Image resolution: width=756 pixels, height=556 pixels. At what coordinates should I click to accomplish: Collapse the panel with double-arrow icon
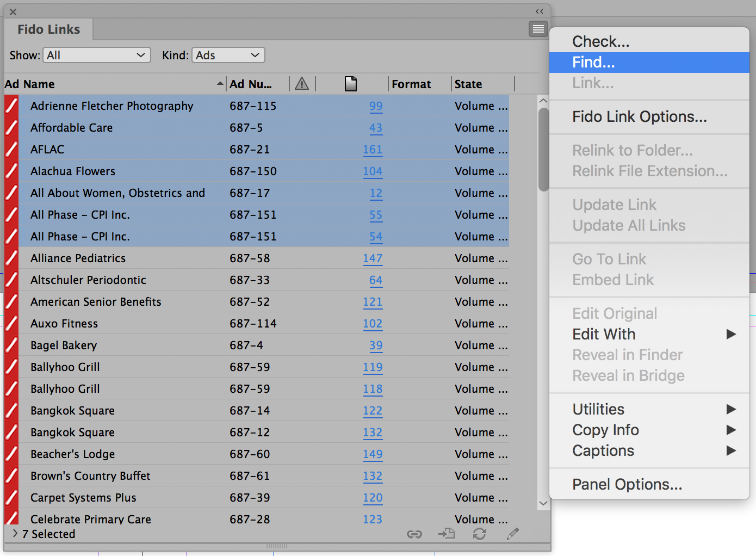coord(540,11)
